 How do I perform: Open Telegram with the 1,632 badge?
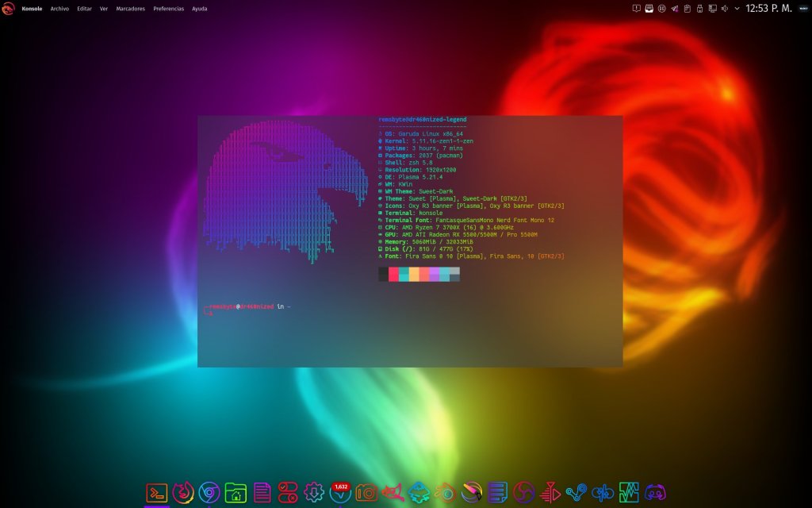[x=339, y=493]
